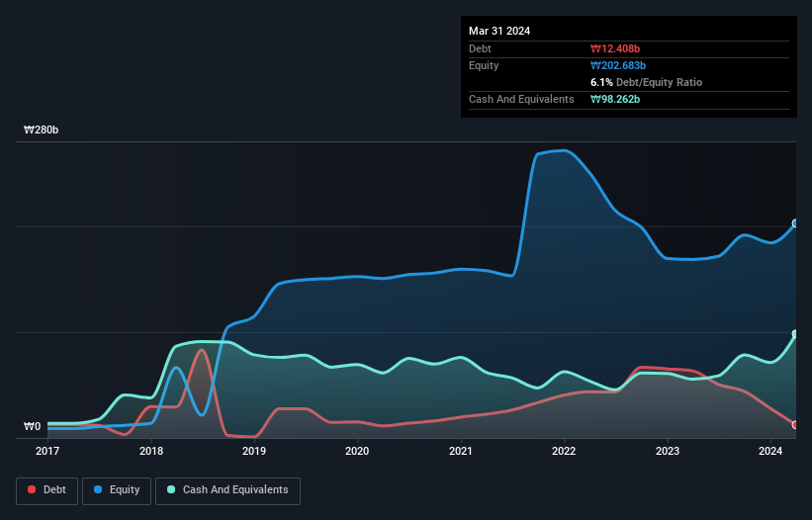Click the ₩0 y-axis label
The width and height of the screenshot is (812, 520).
32,426
